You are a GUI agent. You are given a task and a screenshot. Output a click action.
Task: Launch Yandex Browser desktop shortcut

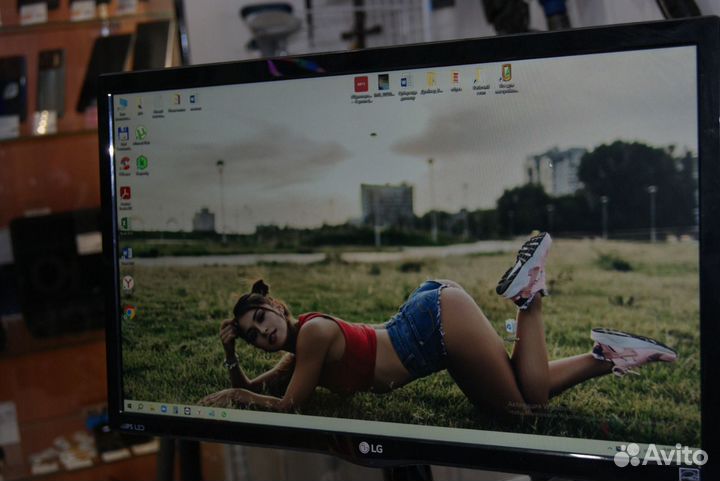point(128,283)
